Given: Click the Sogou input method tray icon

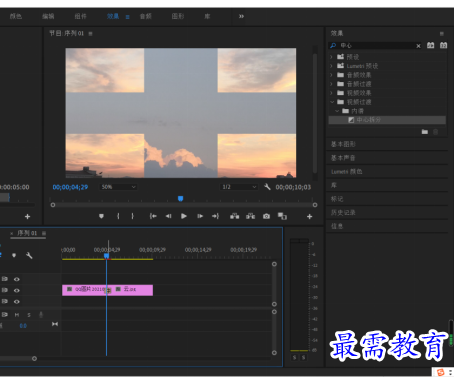Looking at the screenshot, I should click(441, 372).
